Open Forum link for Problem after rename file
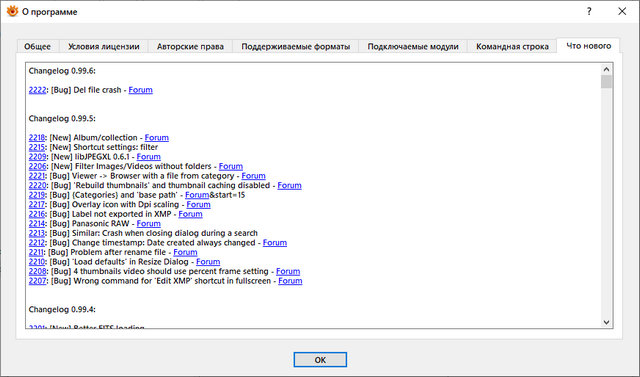This screenshot has width=640, height=377. click(x=185, y=252)
